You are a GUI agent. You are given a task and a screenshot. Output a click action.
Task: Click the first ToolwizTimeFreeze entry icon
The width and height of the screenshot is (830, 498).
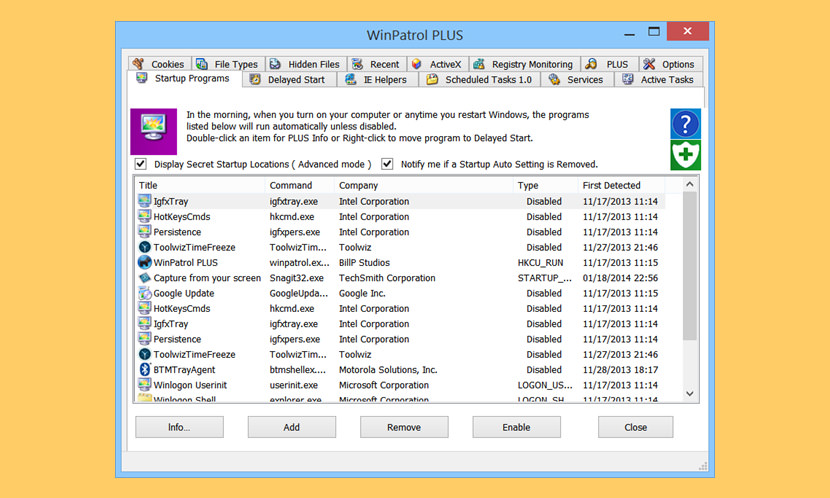click(145, 247)
